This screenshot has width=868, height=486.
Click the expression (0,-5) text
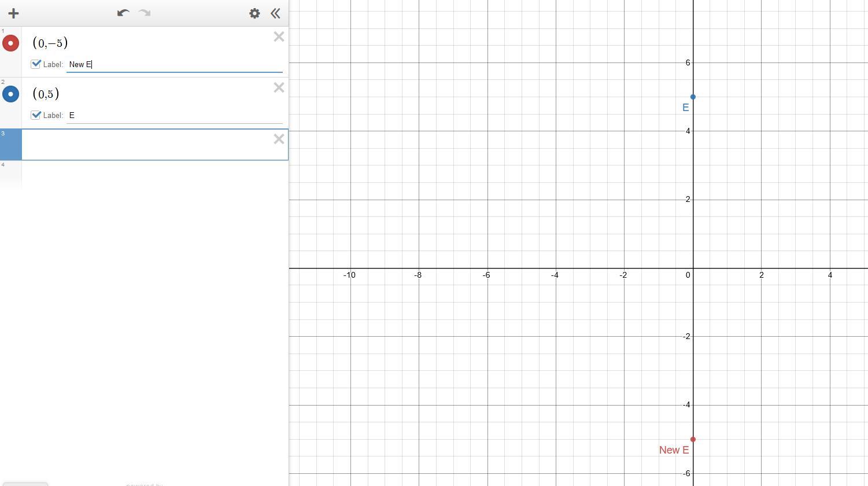point(50,43)
